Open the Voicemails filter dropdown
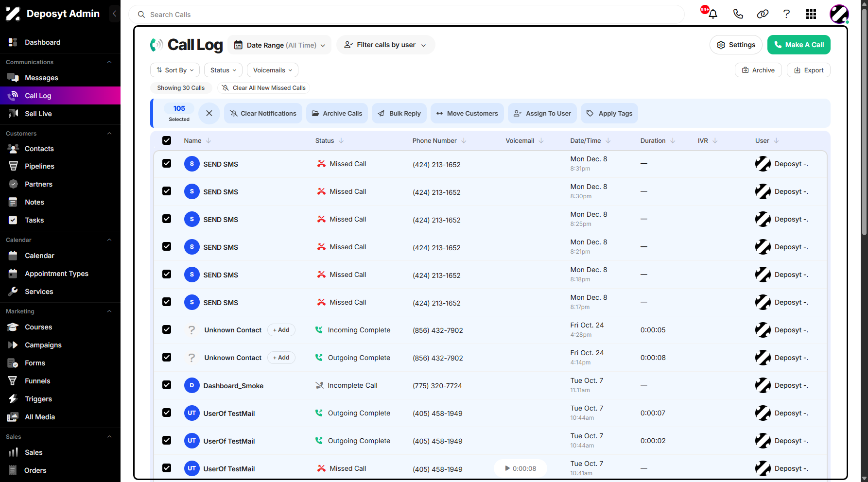The image size is (868, 482). [273, 70]
